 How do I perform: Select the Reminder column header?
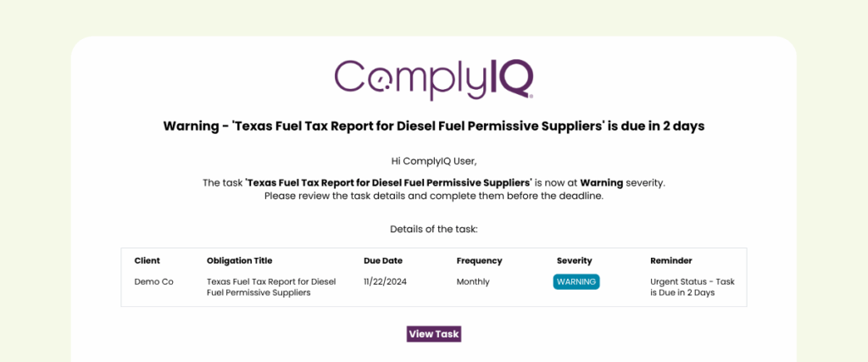(x=670, y=261)
